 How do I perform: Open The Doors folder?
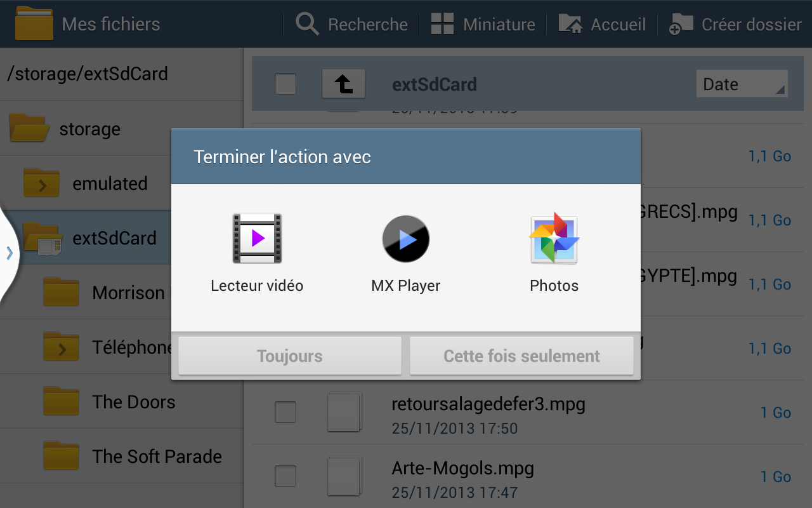pyautogui.click(x=121, y=402)
